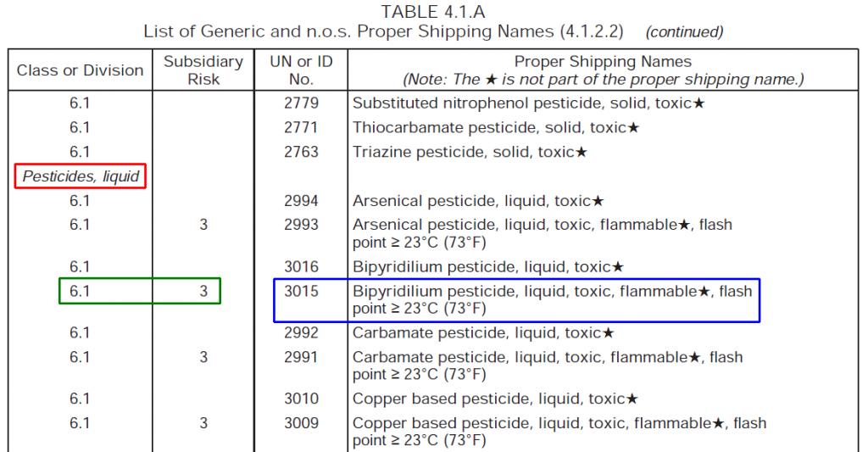Select UN number 2779
The width and height of the screenshot is (868, 452).
301,103
